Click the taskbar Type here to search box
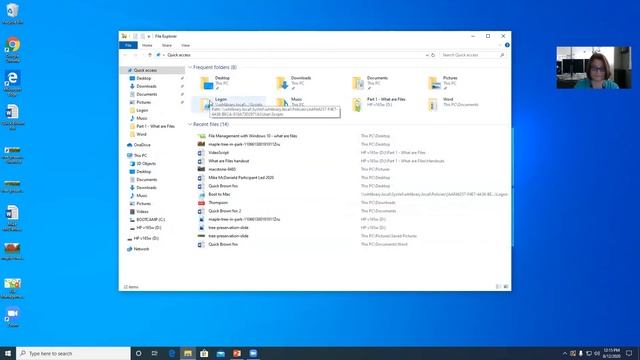 pyautogui.click(x=73, y=353)
